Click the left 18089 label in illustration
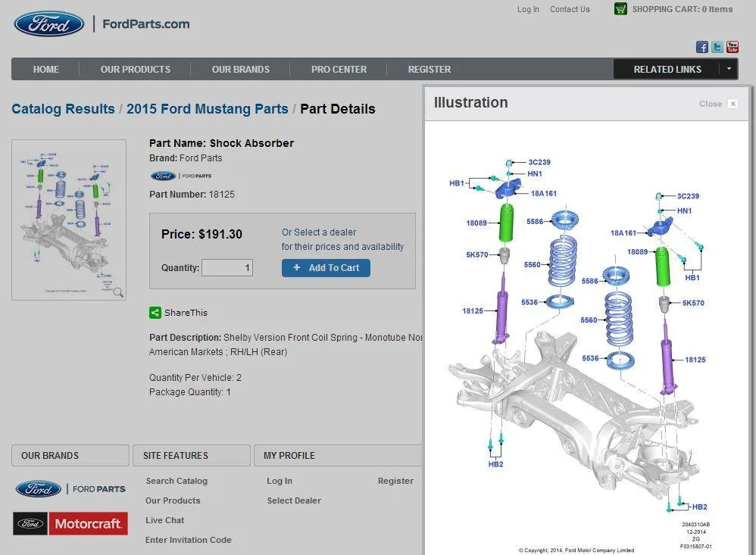The width and height of the screenshot is (756, 555). (x=476, y=223)
